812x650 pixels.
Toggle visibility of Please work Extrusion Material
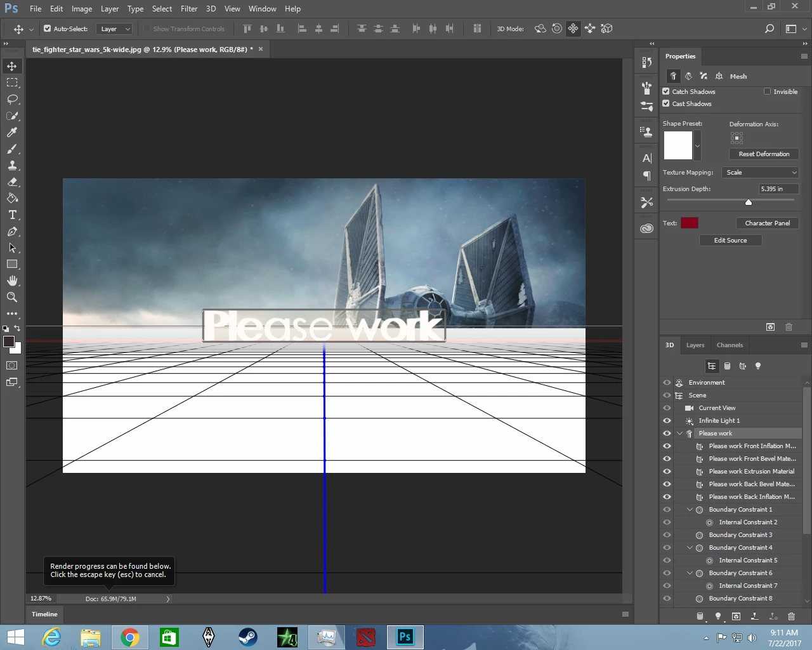(x=667, y=472)
